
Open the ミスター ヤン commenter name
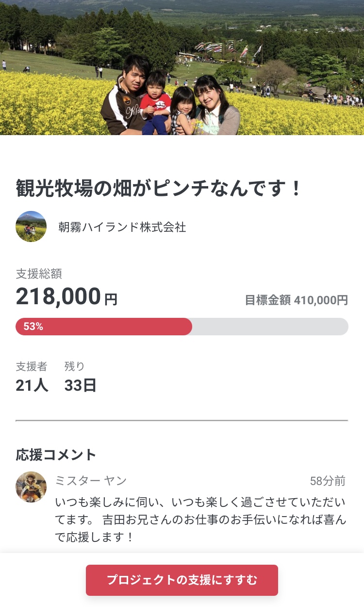coord(91,481)
